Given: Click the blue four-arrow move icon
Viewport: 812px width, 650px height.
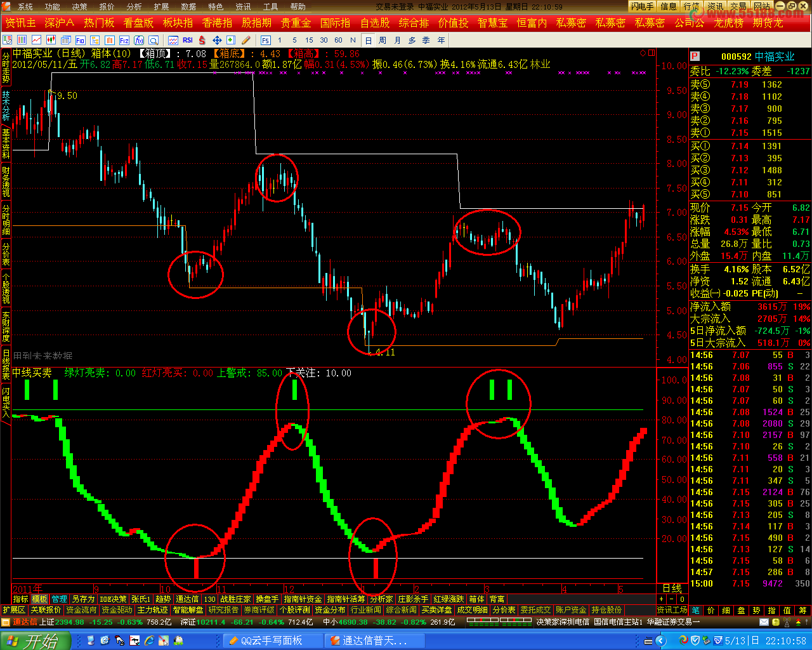Looking at the screenshot, I should click(x=217, y=40).
